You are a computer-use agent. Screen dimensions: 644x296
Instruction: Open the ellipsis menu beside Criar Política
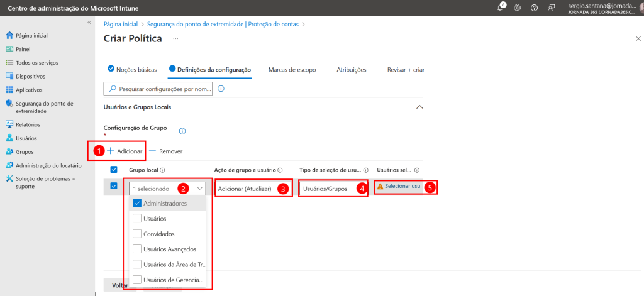(x=176, y=38)
